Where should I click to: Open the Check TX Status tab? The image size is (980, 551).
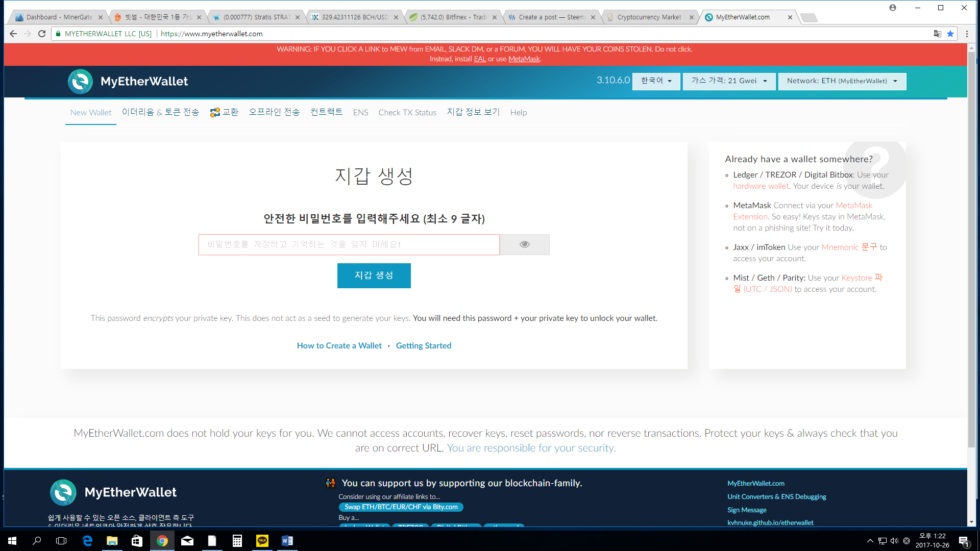click(407, 112)
